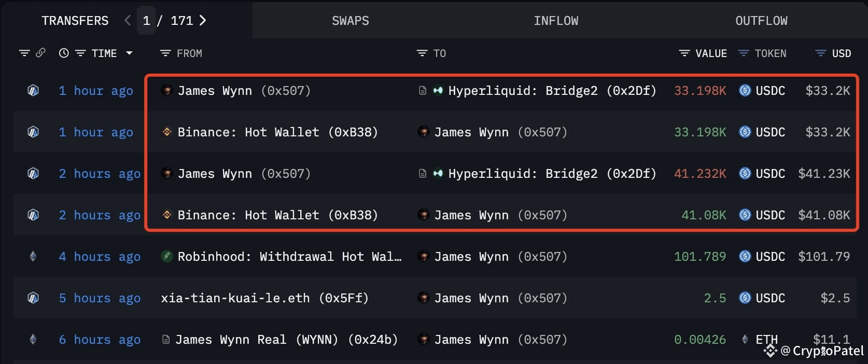Click the Binance logo icon in second row
868x364 pixels.
[166, 132]
